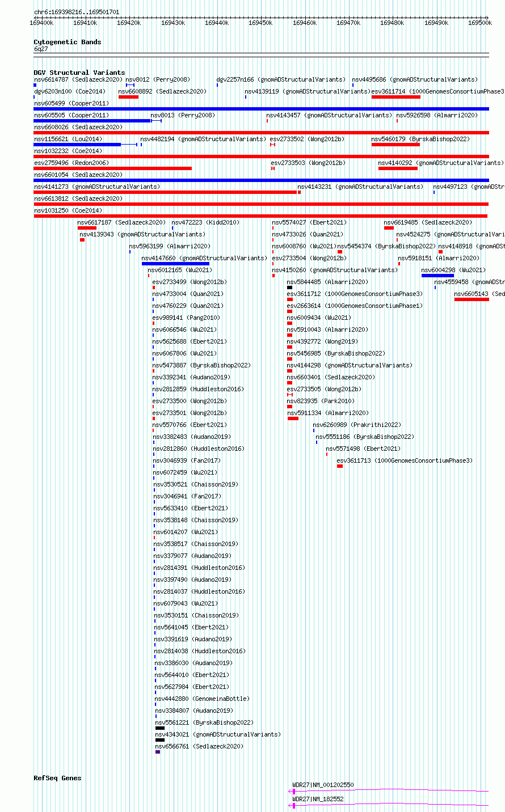This screenshot has width=505, height=812.
Task: Select the 6q27 cytogenetic band label
Action: click(x=41, y=49)
